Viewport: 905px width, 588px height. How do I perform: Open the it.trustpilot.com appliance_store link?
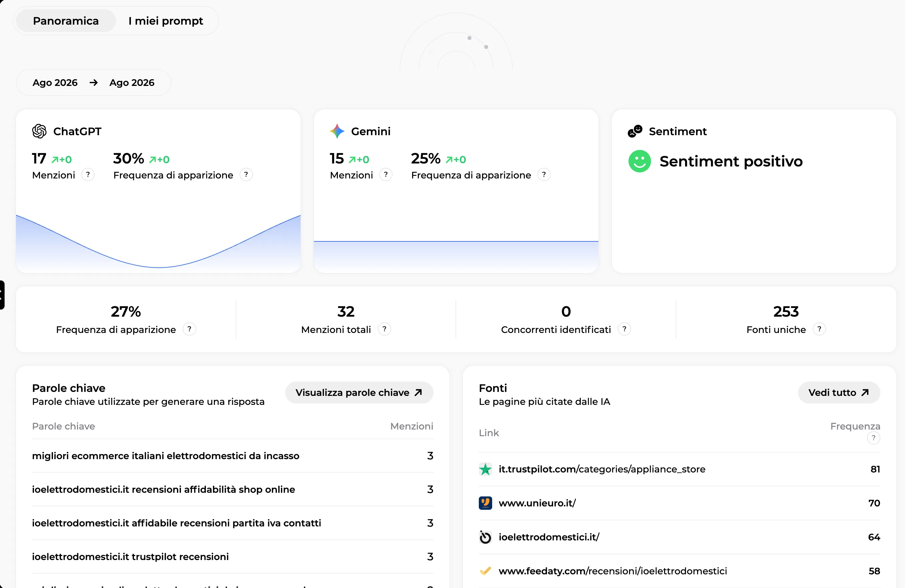point(602,469)
